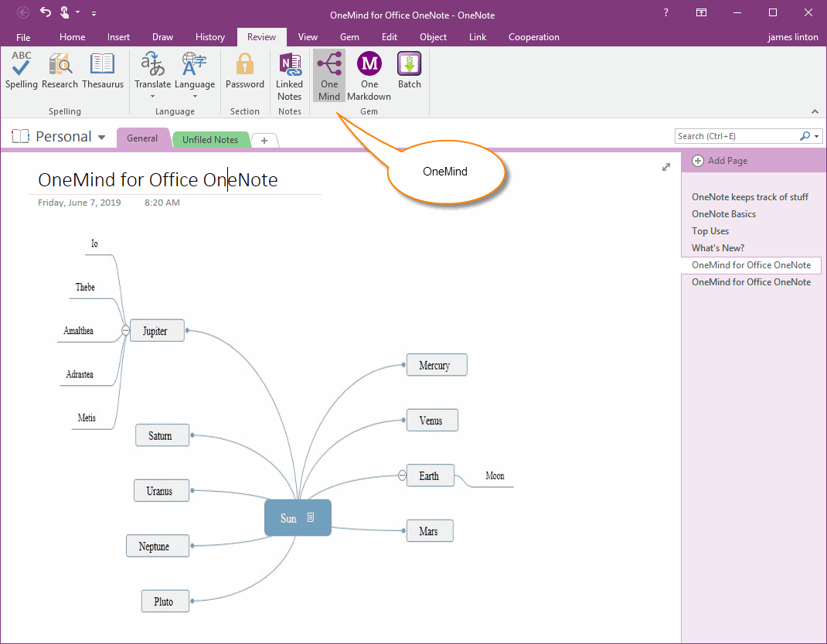Viewport: 827px width, 644px height.
Task: Collapse the Earth branch
Action: tap(402, 475)
